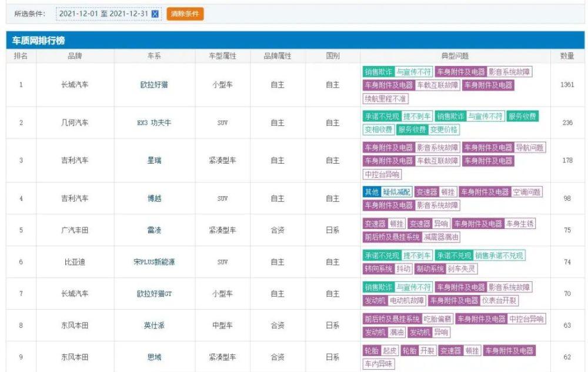Click the 所选条件 label

[x=29, y=14]
